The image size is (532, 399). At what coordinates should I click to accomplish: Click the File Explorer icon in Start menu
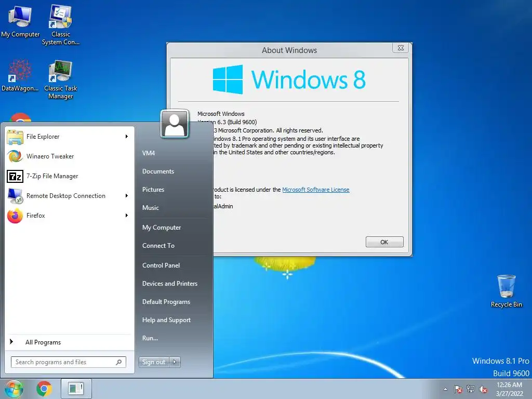[15, 137]
